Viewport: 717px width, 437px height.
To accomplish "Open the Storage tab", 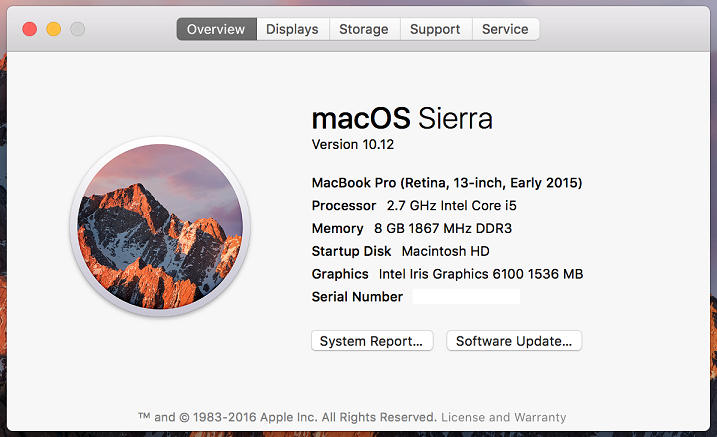I will point(364,29).
